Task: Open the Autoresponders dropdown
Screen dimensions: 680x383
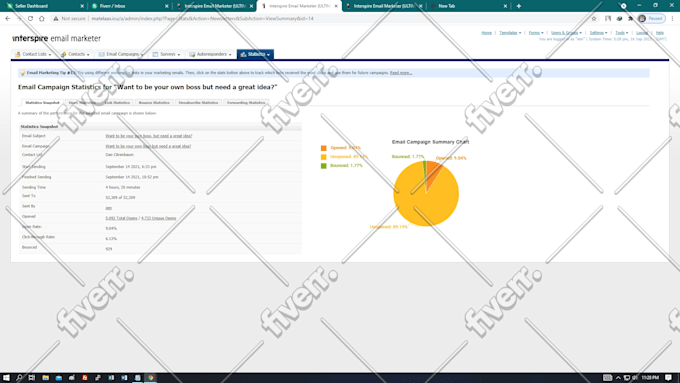Action: tap(210, 54)
